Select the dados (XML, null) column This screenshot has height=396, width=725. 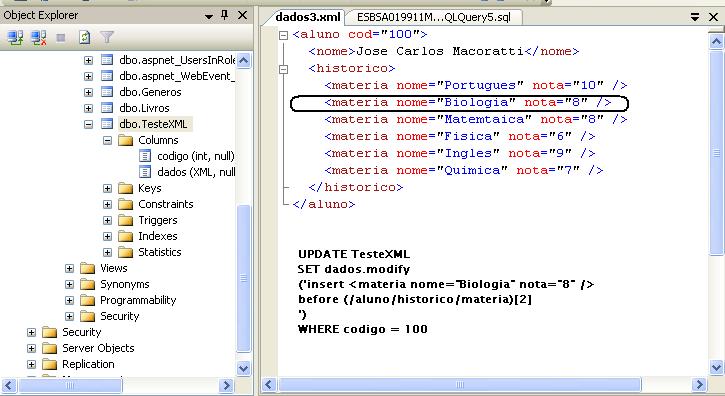(196, 172)
